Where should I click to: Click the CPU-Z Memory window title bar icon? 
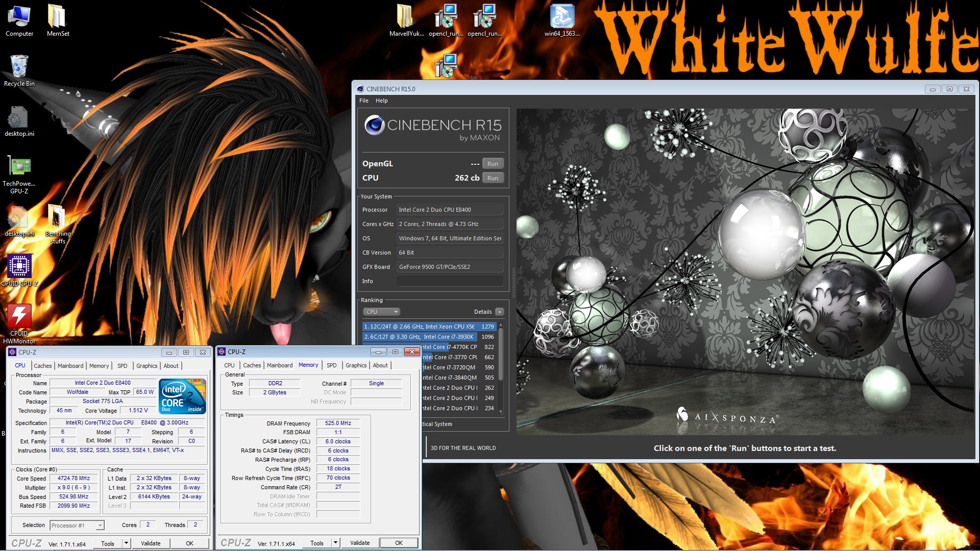(222, 352)
